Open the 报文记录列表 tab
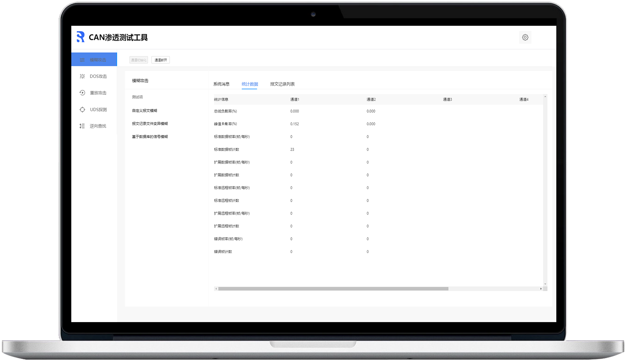 (282, 84)
